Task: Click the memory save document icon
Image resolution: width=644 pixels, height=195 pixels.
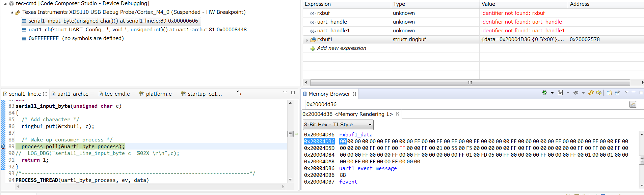Action: point(560,93)
